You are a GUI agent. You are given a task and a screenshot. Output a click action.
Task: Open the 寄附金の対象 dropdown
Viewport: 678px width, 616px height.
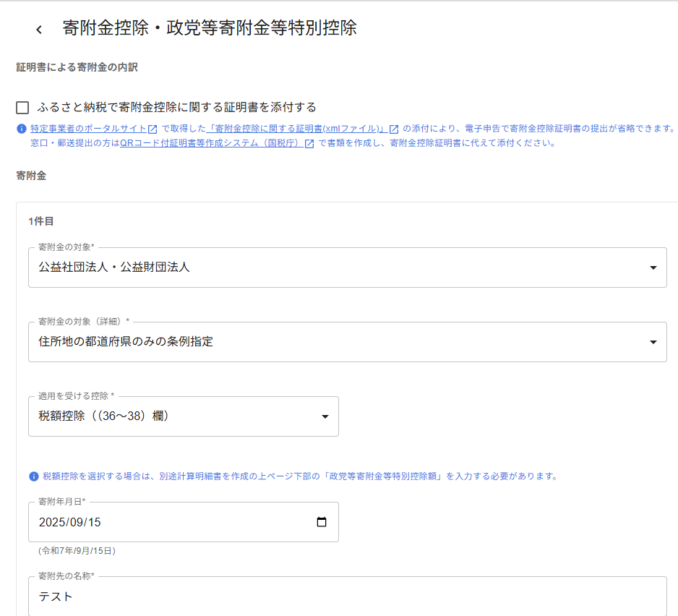tap(347, 268)
